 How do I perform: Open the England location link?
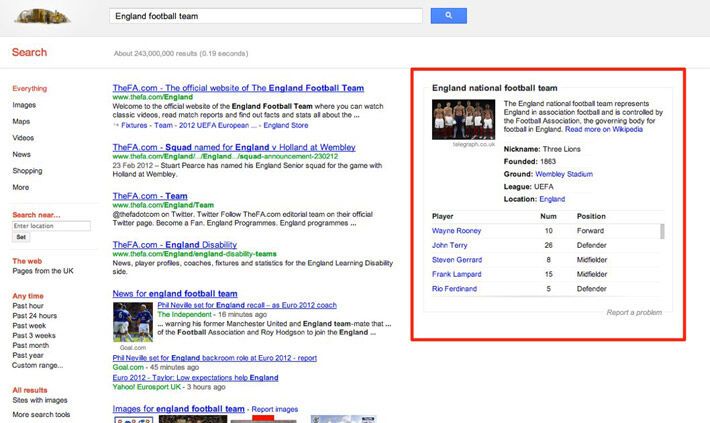pos(552,199)
